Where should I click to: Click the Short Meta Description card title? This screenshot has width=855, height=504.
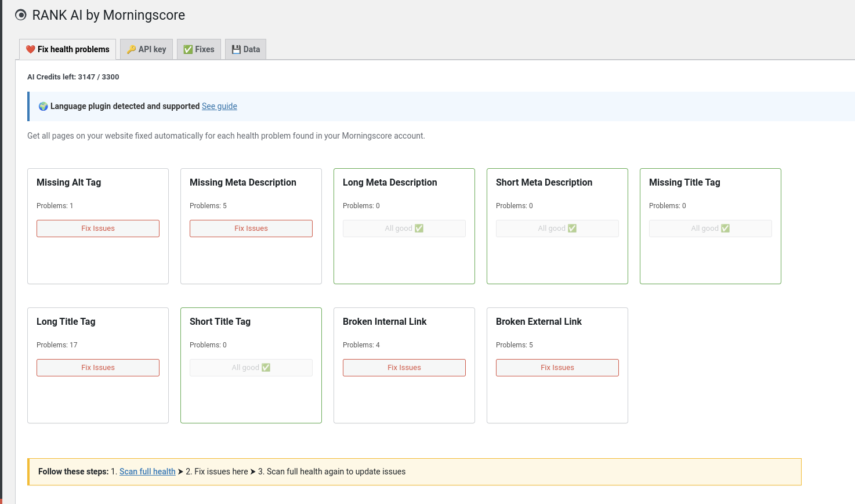(544, 182)
